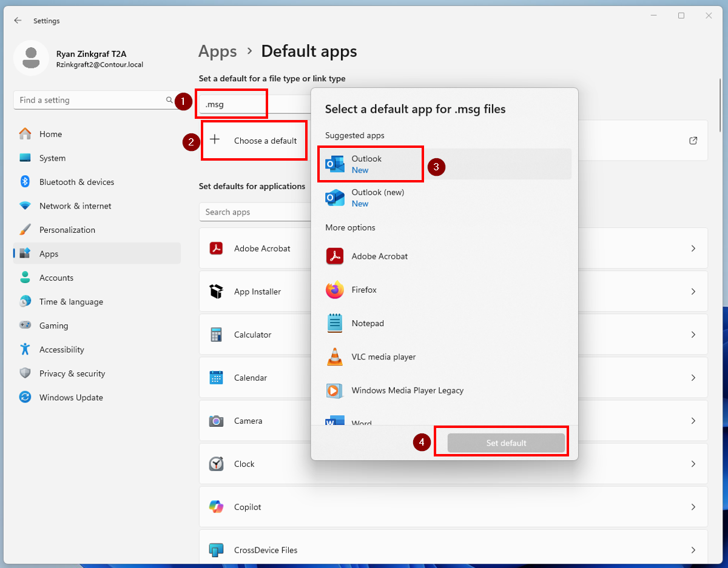Click the Privacy & security shield icon
728x568 pixels.
coord(25,373)
